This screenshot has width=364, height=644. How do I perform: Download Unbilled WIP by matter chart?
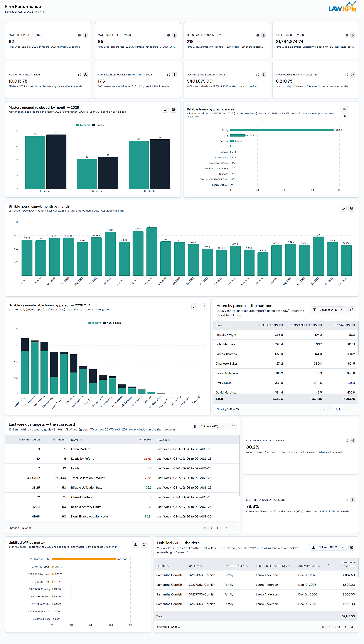[135, 544]
